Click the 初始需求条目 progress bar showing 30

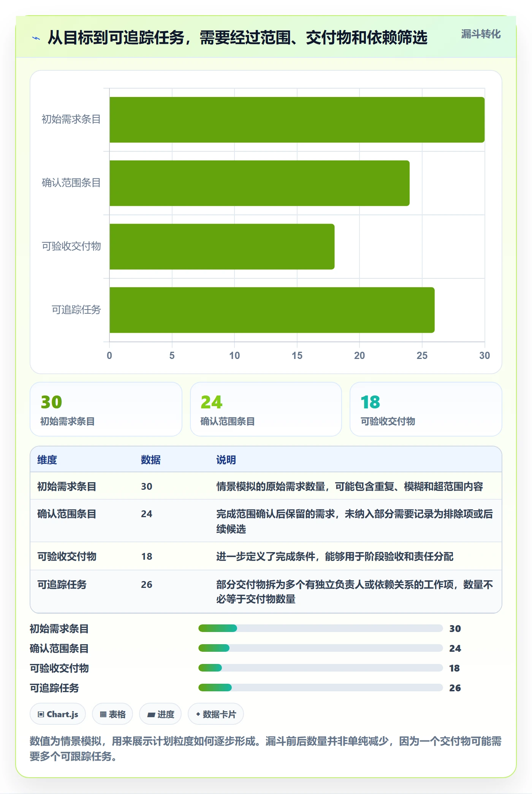coord(321,628)
